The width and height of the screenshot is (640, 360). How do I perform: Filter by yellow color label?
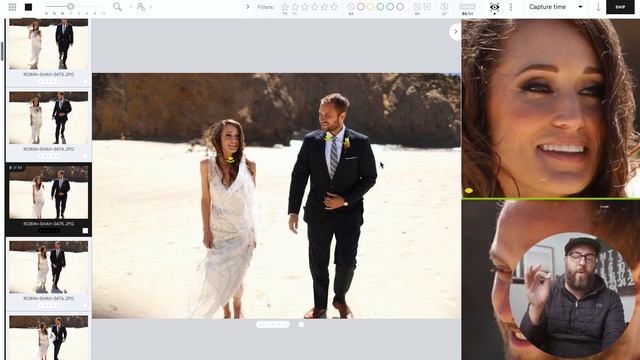point(371,7)
